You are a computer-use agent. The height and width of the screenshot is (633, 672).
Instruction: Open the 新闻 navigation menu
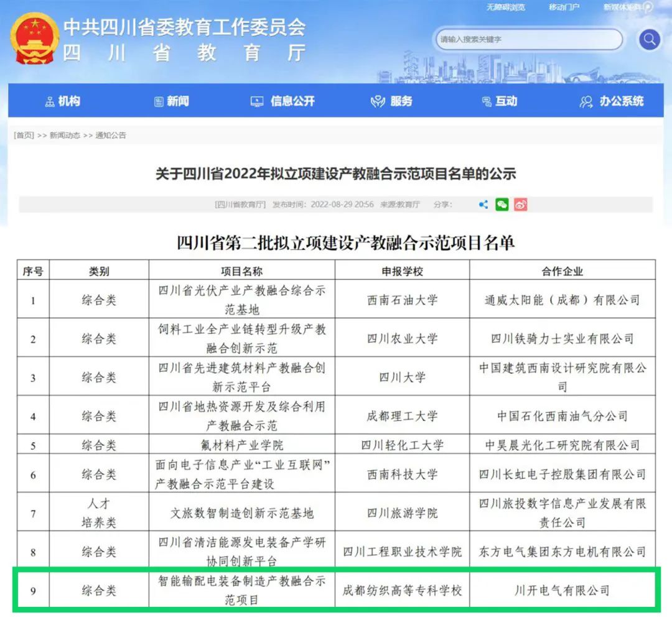[x=172, y=101]
